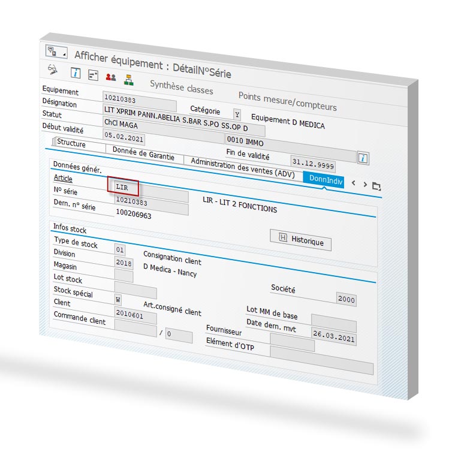Click Date dern. mvt field 26.03.2021
This screenshot has width=476, height=470.
pos(334,337)
